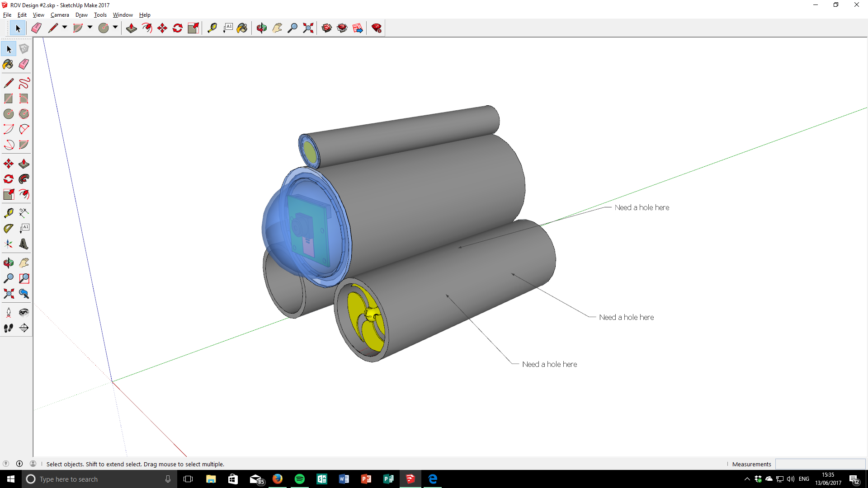
Task: Click the yellow propeller in the tube
Action: pos(366,317)
